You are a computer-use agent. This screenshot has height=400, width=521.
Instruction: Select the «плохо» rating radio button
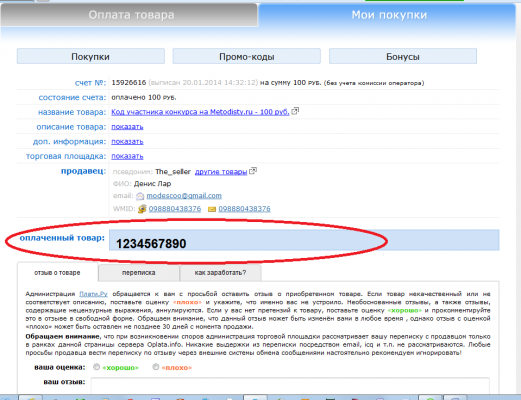156,367
